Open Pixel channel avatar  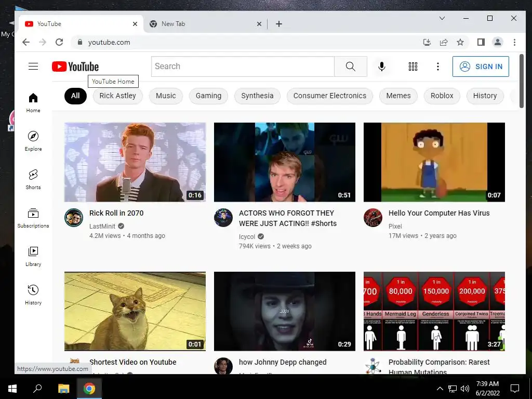(373, 218)
